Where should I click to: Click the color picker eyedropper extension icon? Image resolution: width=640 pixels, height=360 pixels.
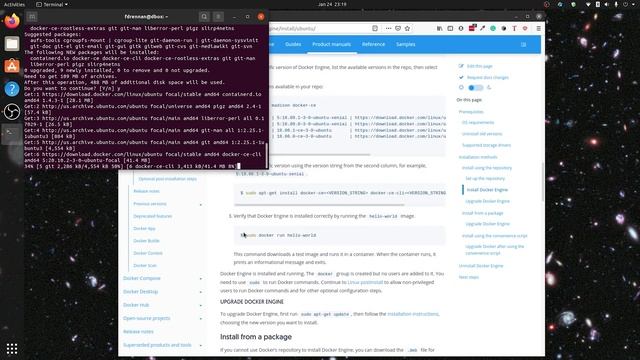(482, 29)
